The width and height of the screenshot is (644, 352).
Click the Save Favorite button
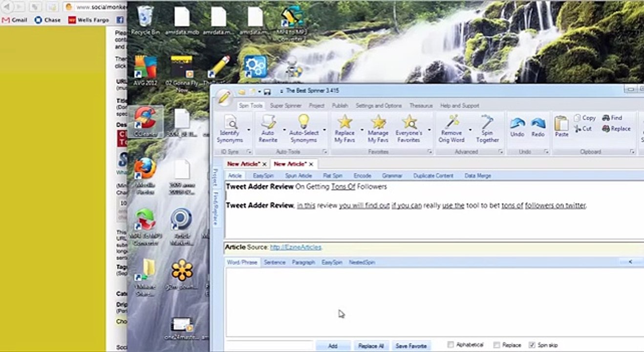point(411,346)
